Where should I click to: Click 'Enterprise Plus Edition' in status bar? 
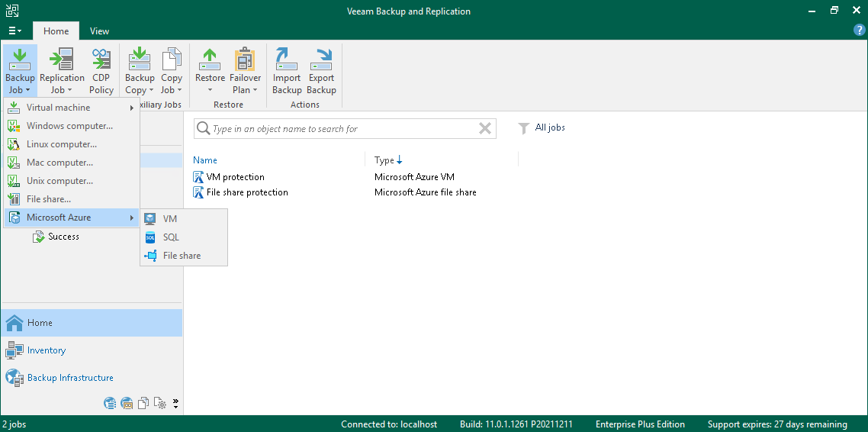point(640,424)
